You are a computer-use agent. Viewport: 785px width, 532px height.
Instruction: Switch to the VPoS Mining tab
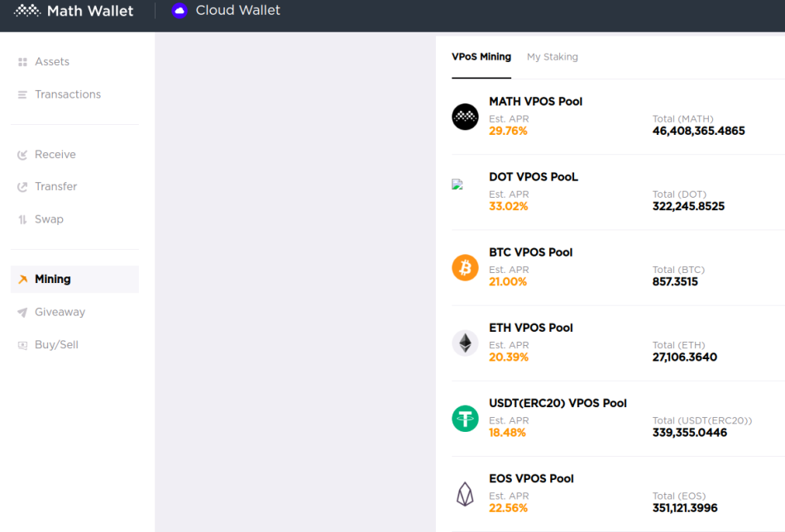pos(481,56)
